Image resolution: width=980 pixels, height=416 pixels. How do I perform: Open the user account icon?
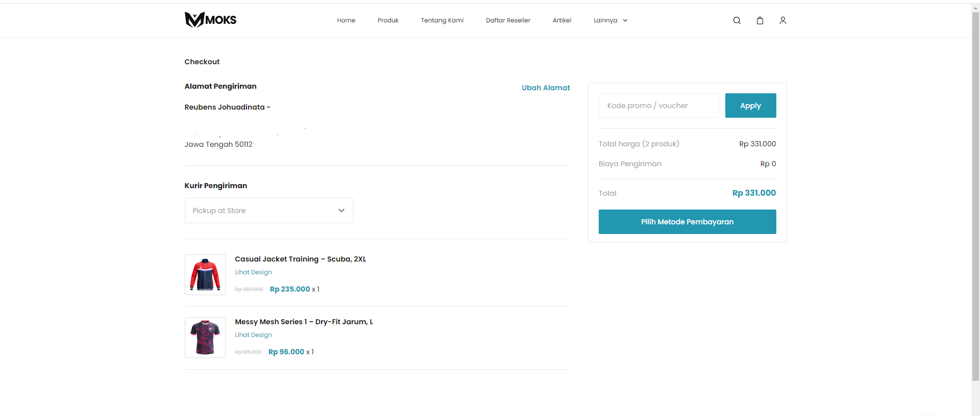click(x=782, y=20)
